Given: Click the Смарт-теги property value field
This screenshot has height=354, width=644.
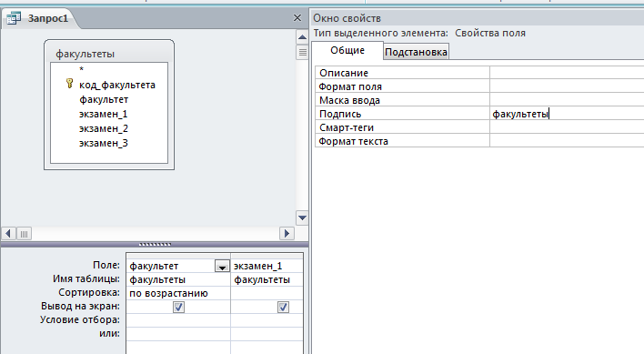Looking at the screenshot, I should pos(567,127).
